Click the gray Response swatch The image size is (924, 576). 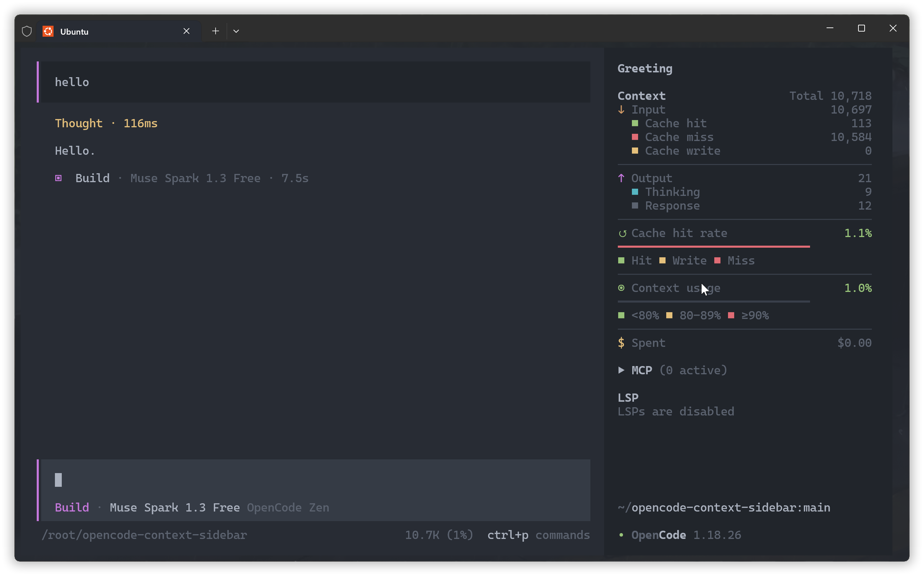pyautogui.click(x=635, y=206)
